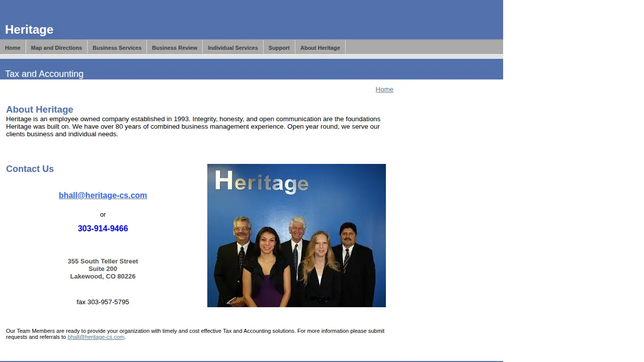Click the Support navigation item
The width and height of the screenshot is (644, 362).
[279, 48]
